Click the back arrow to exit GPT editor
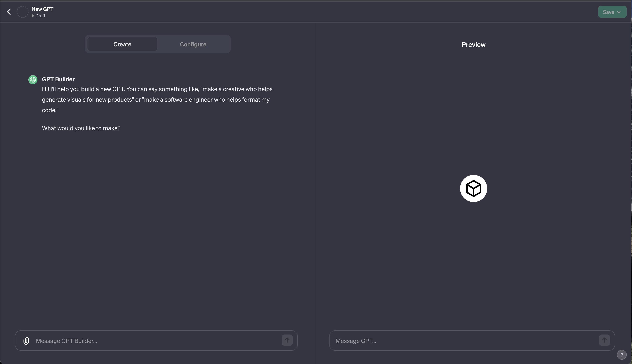This screenshot has width=632, height=364. (x=9, y=11)
